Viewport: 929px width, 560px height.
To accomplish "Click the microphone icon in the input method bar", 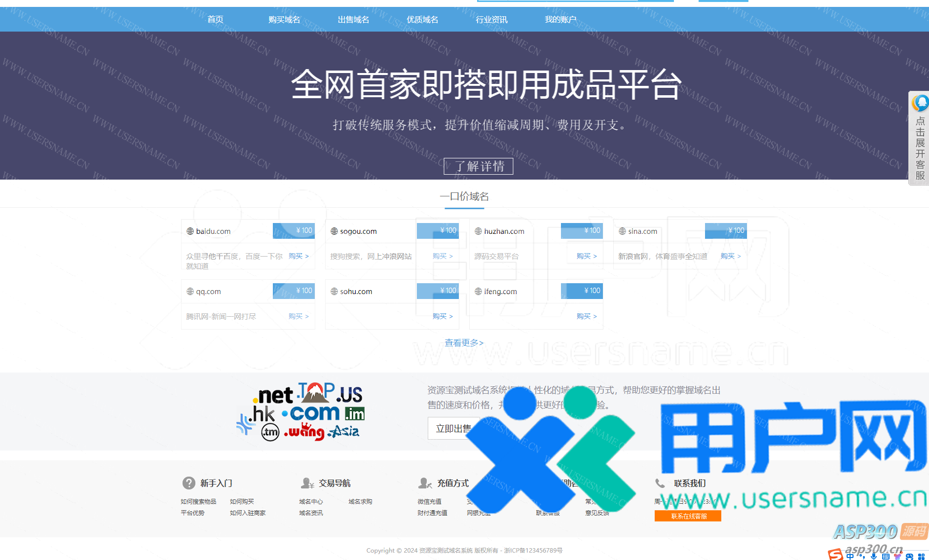I will (874, 556).
